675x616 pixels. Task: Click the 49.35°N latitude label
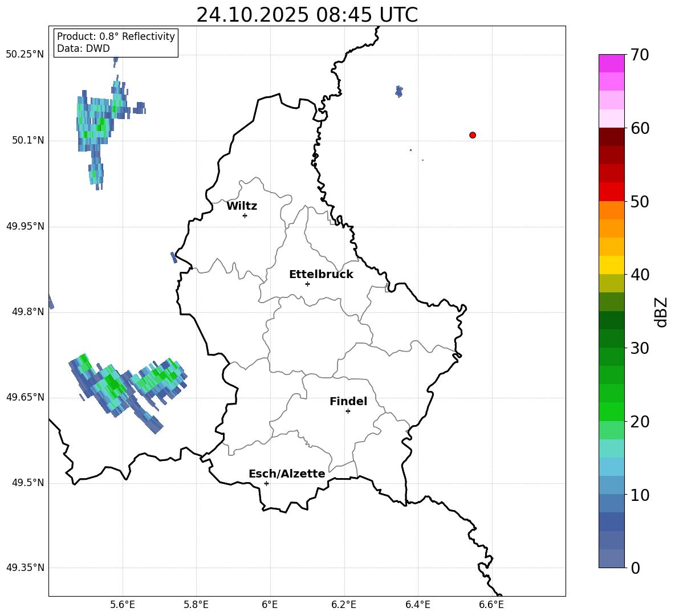[x=25, y=568]
